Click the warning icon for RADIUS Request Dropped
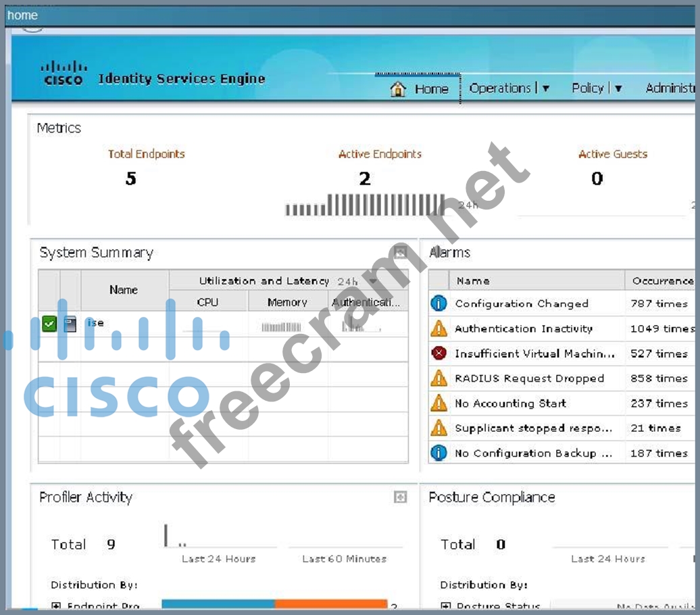Image resolution: width=700 pixels, height=615 pixels. point(439,378)
